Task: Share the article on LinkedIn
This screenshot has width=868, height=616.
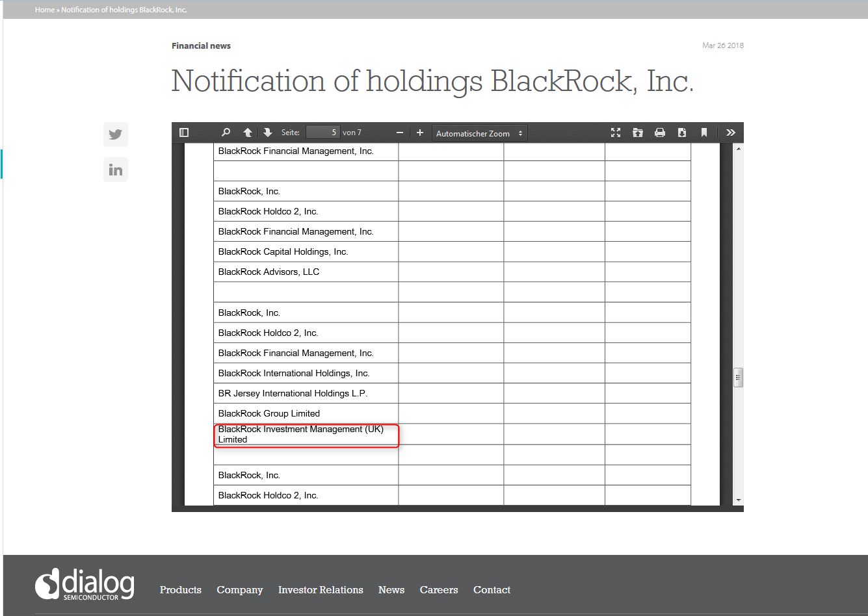Action: click(x=116, y=170)
